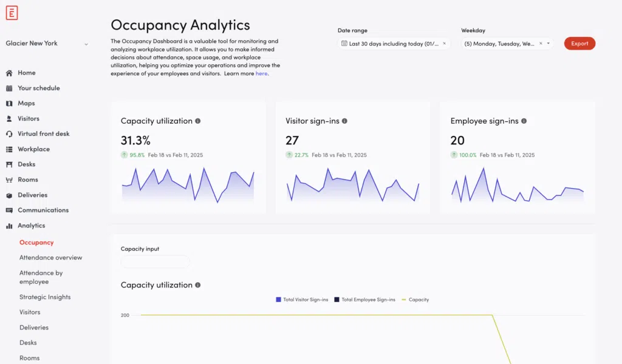This screenshot has width=622, height=364.
Task: Click the Analytics sidebar icon
Action: pyautogui.click(x=9, y=225)
